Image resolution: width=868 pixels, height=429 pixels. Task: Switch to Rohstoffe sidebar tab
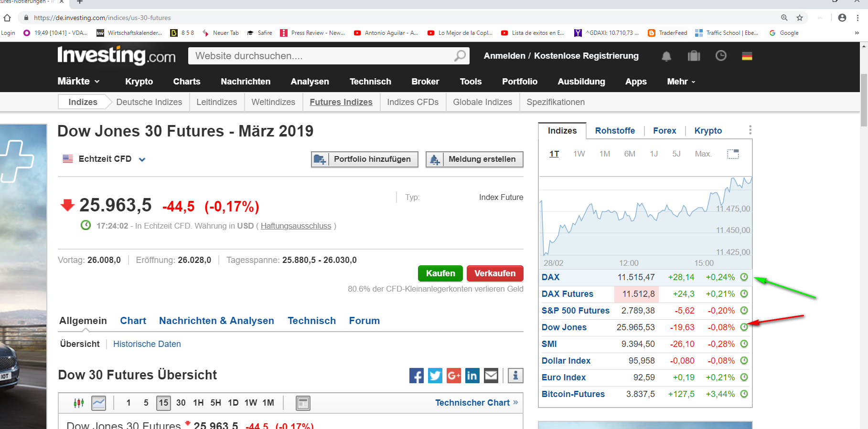[x=615, y=131]
